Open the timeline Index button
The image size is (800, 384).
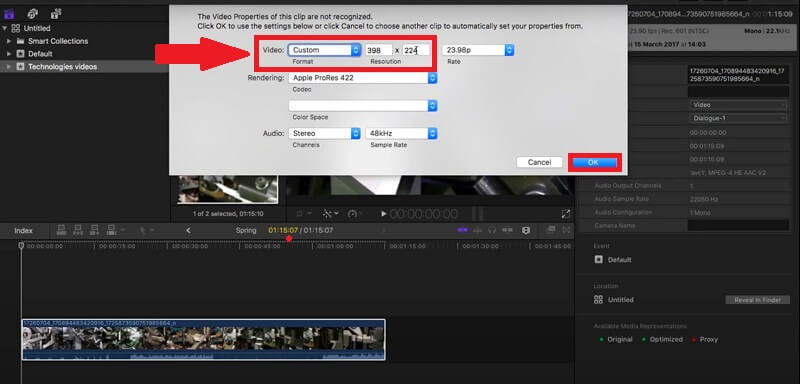pyautogui.click(x=23, y=231)
